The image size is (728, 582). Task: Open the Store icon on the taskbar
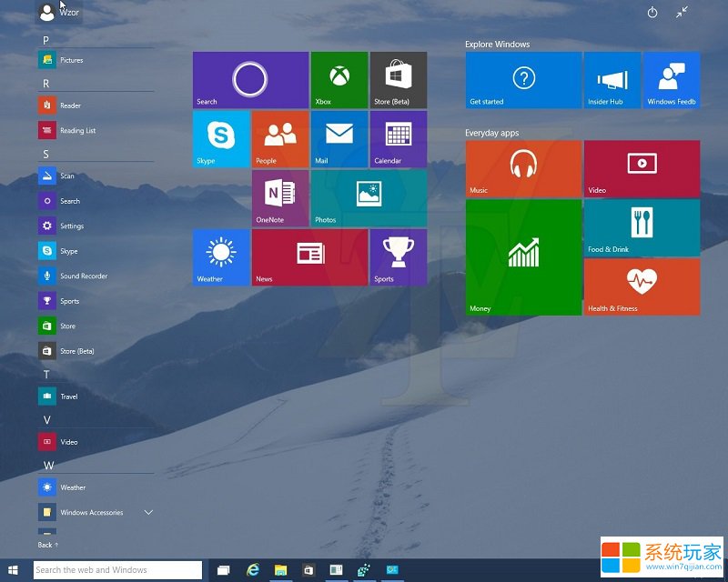(x=308, y=570)
